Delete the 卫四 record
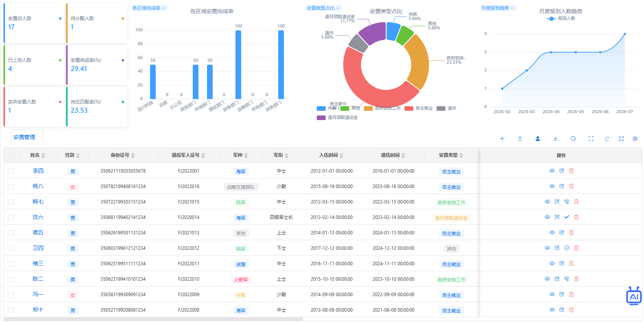 576,248
